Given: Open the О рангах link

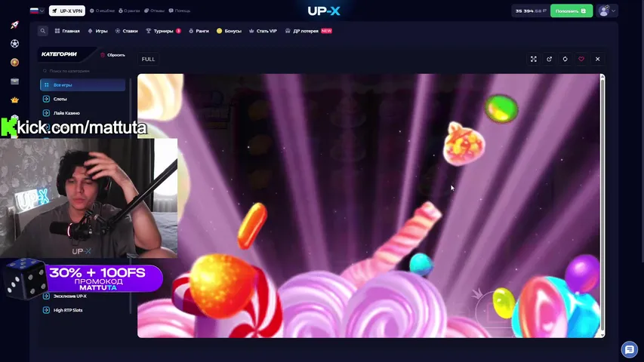Looking at the screenshot, I should [129, 11].
